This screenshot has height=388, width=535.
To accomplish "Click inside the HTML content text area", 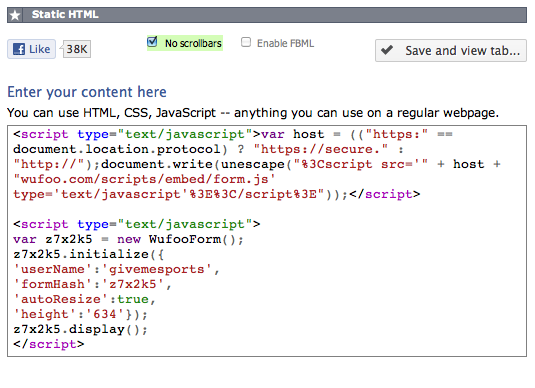I will (x=267, y=241).
